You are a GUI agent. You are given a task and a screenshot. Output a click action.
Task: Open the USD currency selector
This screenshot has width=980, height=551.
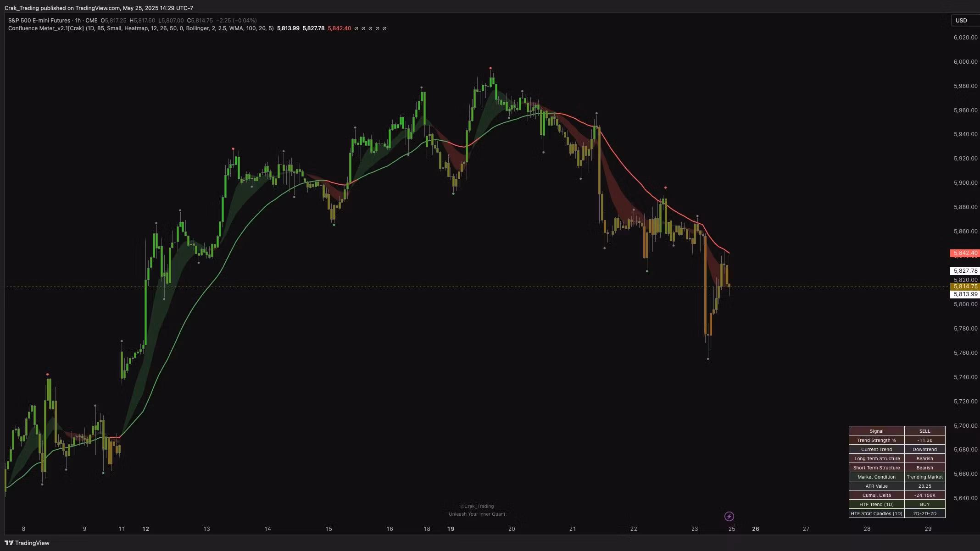[x=961, y=20]
